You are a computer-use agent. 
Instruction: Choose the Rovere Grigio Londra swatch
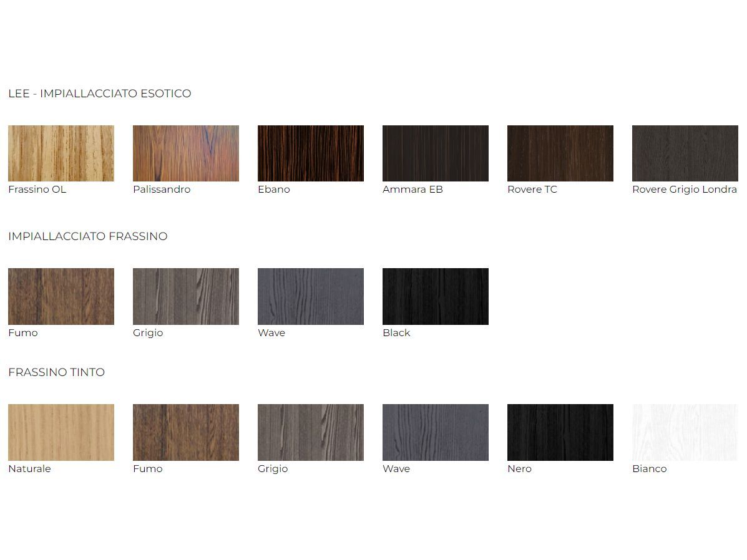pyautogui.click(x=685, y=153)
